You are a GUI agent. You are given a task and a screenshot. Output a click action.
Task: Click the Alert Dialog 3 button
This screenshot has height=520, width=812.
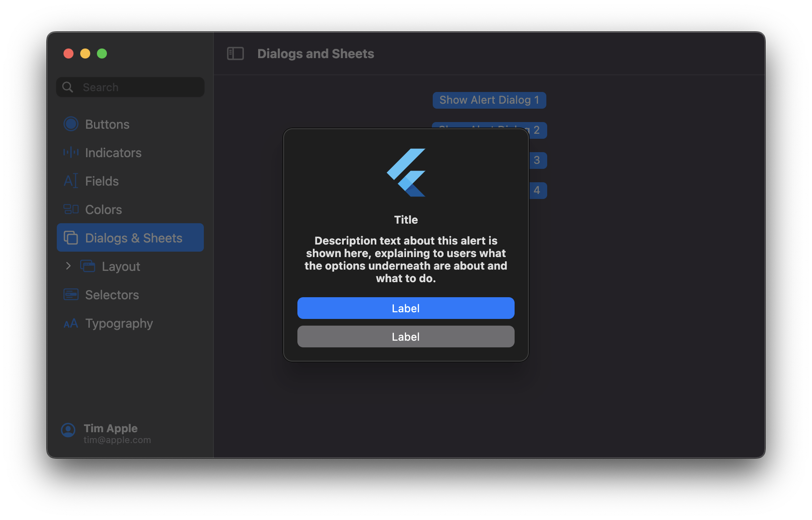(x=538, y=161)
